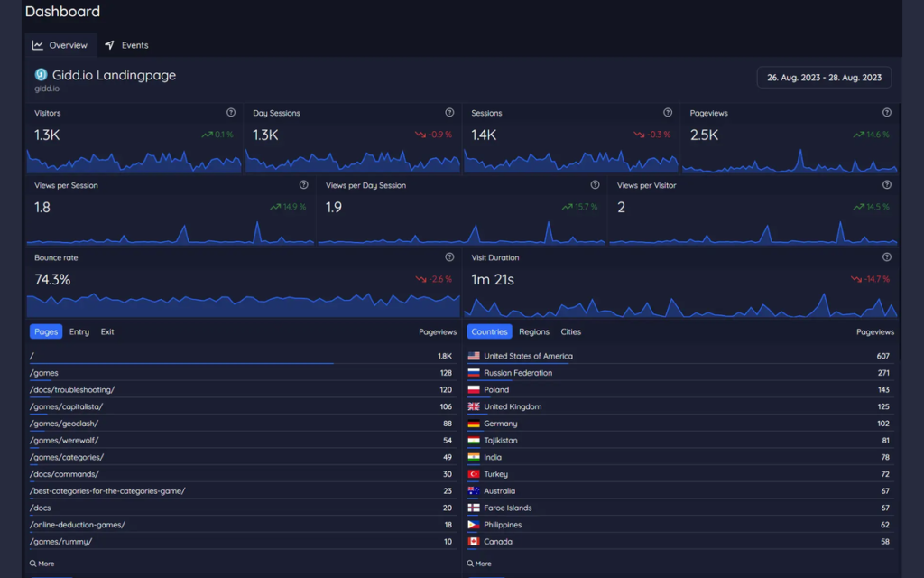Click the Bounce rate area chart
Screen dimensions: 924x578
(243, 304)
